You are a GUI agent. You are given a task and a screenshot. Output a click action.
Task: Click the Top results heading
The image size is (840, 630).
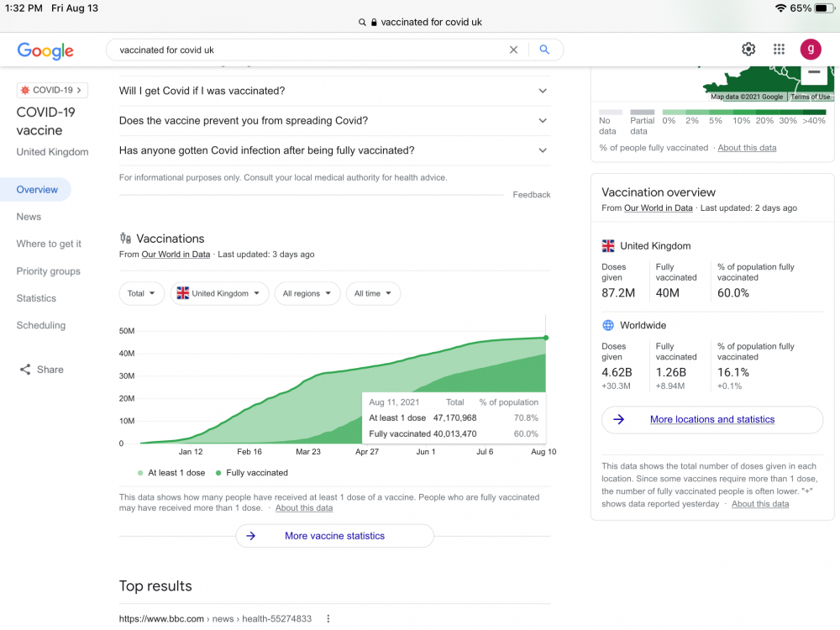coord(155,586)
